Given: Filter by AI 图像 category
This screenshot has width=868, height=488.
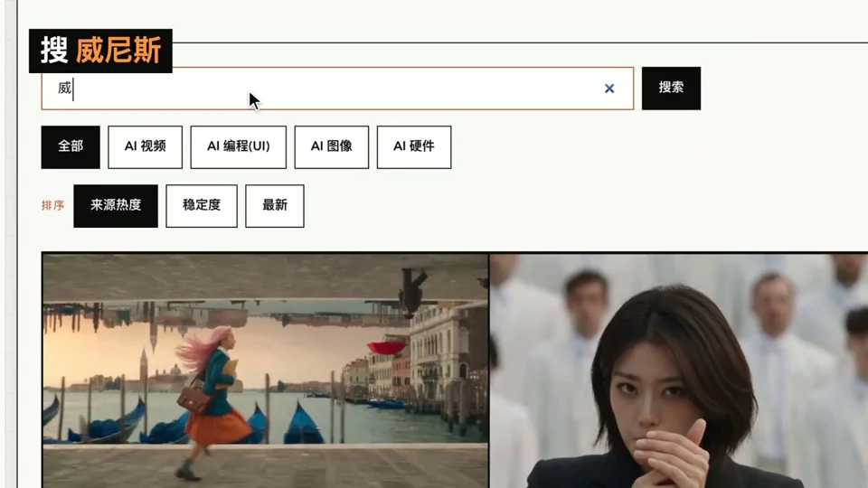Looking at the screenshot, I should [x=331, y=146].
